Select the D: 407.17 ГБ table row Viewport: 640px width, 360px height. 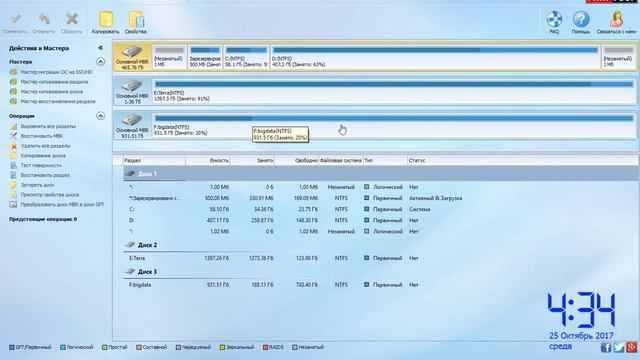click(380, 220)
